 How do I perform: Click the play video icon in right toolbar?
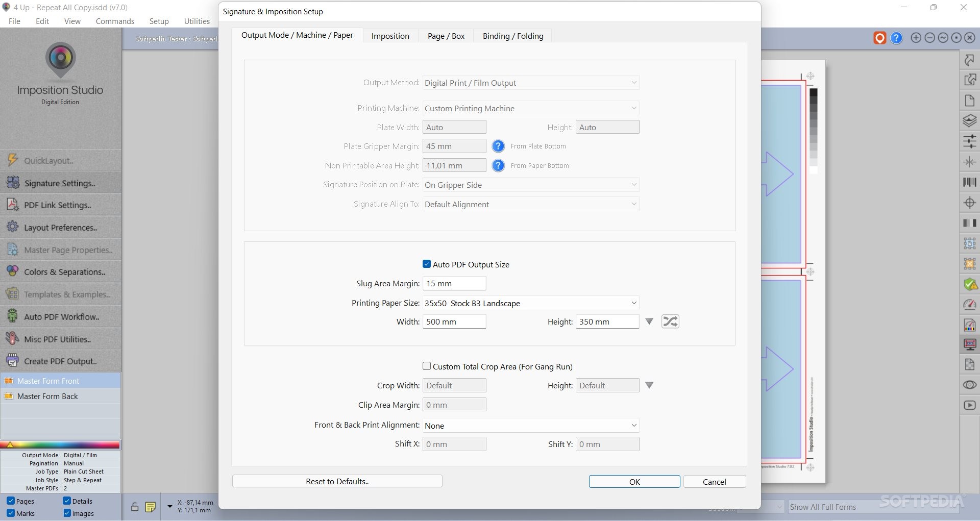pos(969,405)
